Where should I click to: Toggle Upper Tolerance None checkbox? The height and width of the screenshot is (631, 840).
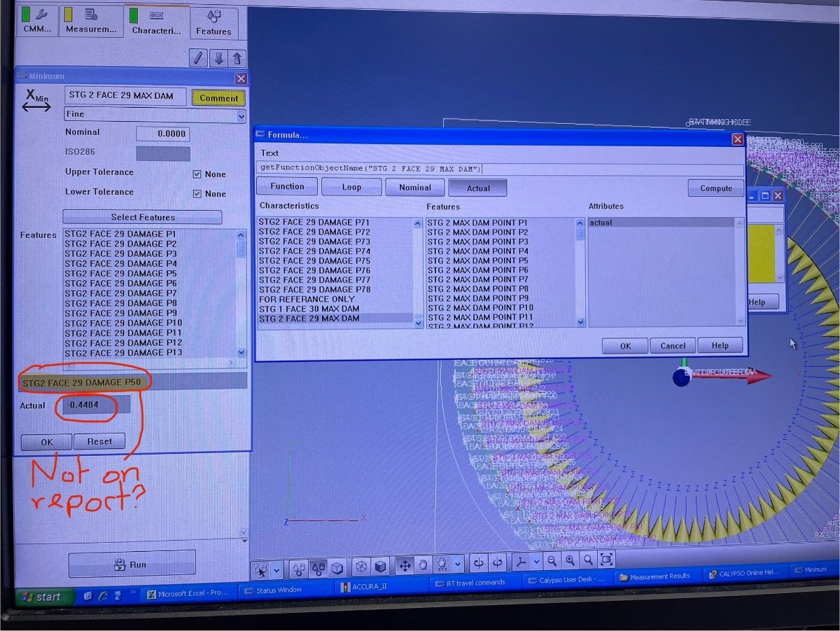point(197,174)
